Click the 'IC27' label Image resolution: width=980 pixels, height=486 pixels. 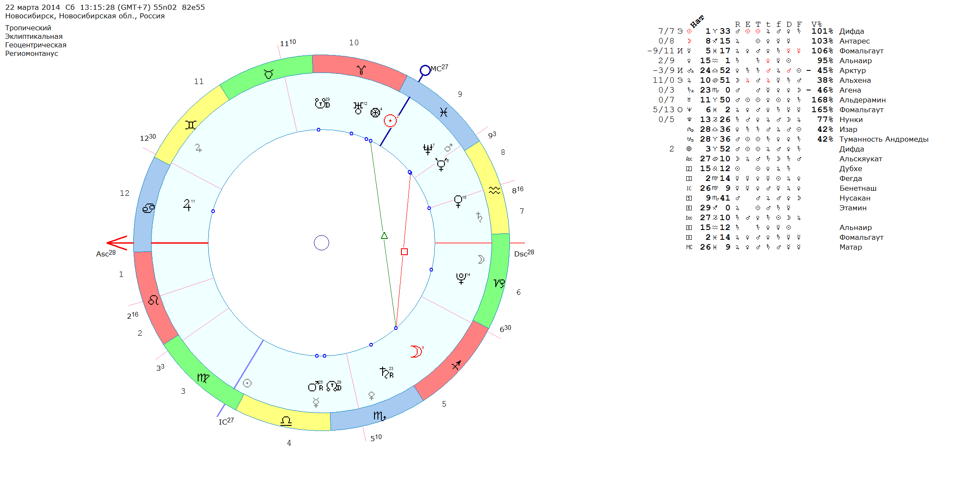pos(226,421)
